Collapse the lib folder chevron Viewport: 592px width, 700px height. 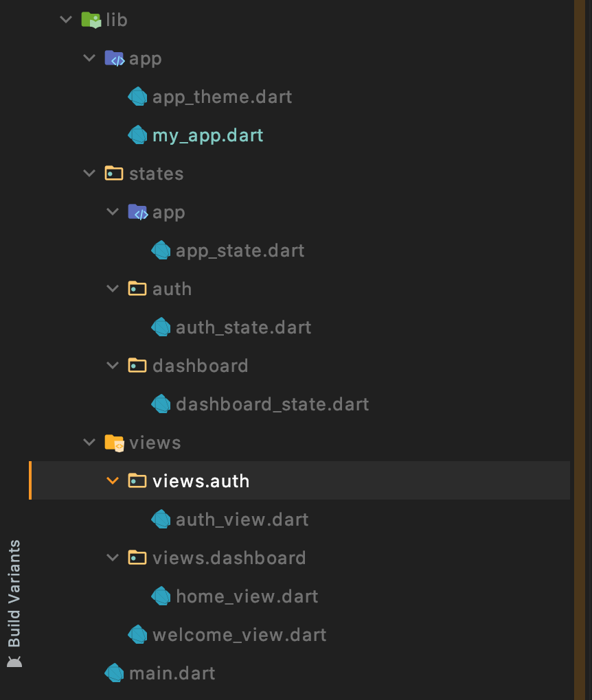66,20
